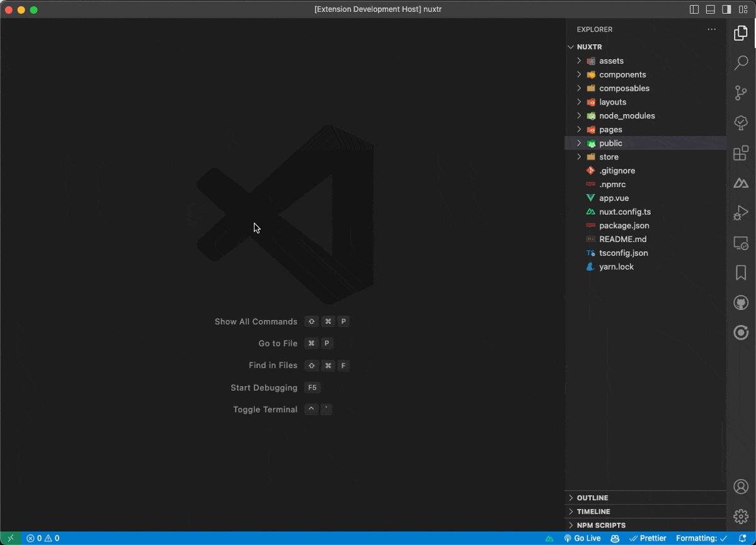Open the Bookmarks view in activity bar
Image resolution: width=756 pixels, height=545 pixels.
click(741, 273)
